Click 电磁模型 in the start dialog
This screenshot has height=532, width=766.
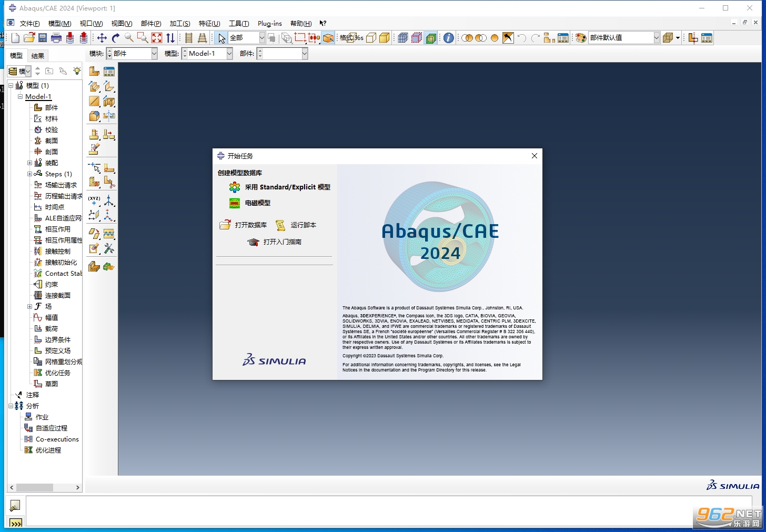pos(258,203)
